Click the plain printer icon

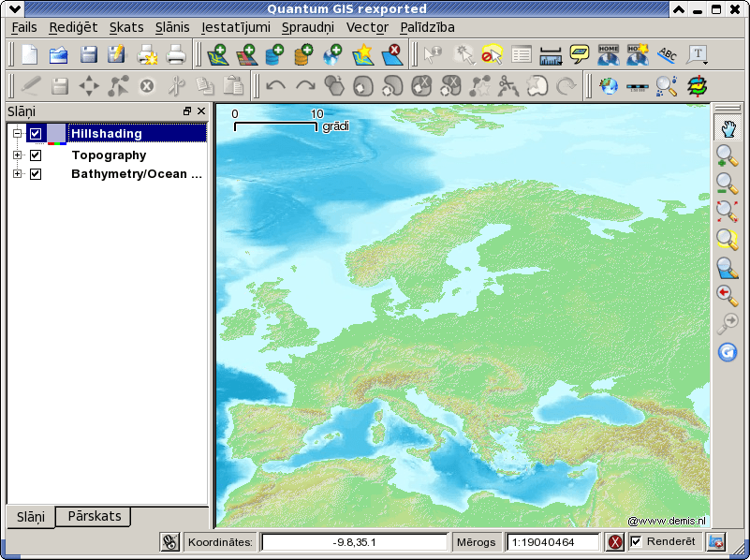click(176, 54)
